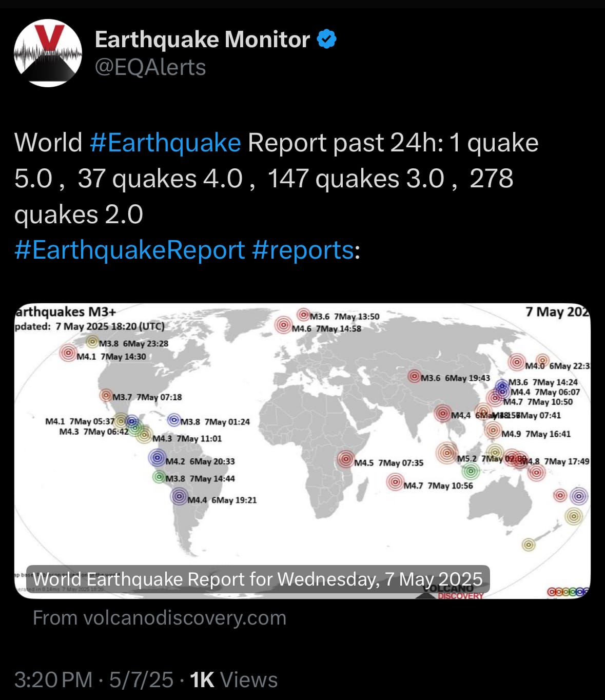This screenshot has height=700, width=605.
Task: Click the M5.2 quake marker on map
Action: (x=447, y=452)
